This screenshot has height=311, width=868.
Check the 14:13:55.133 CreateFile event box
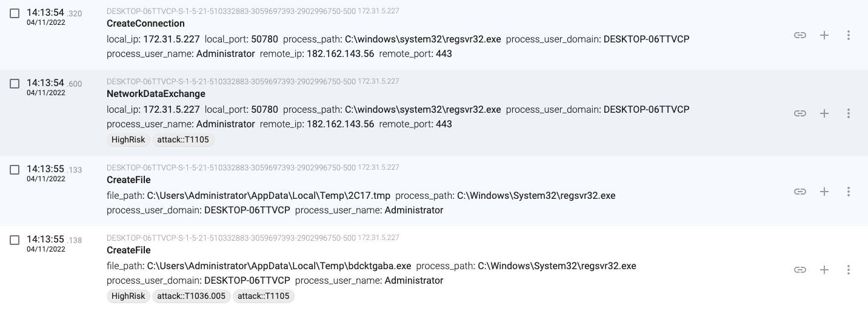(x=15, y=170)
